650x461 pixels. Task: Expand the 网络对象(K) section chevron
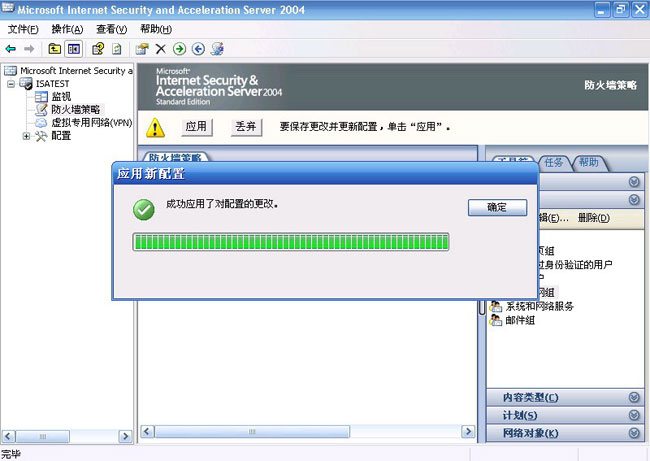point(634,433)
